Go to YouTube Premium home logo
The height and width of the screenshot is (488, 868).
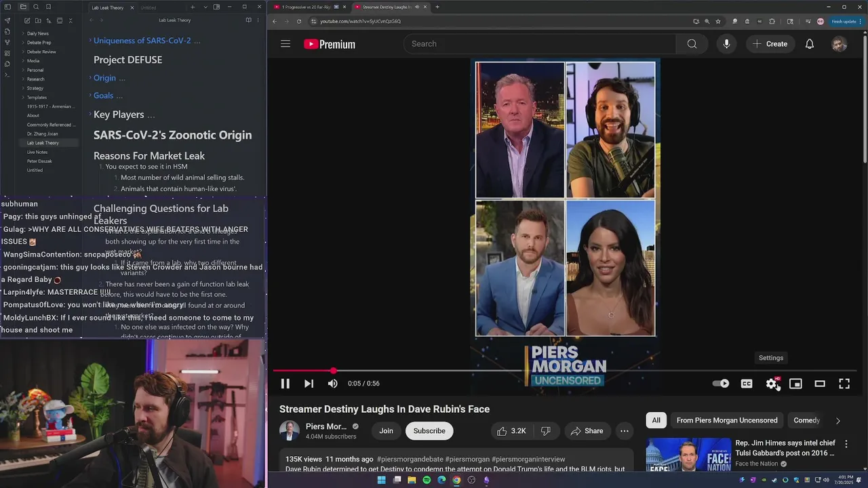click(x=330, y=44)
